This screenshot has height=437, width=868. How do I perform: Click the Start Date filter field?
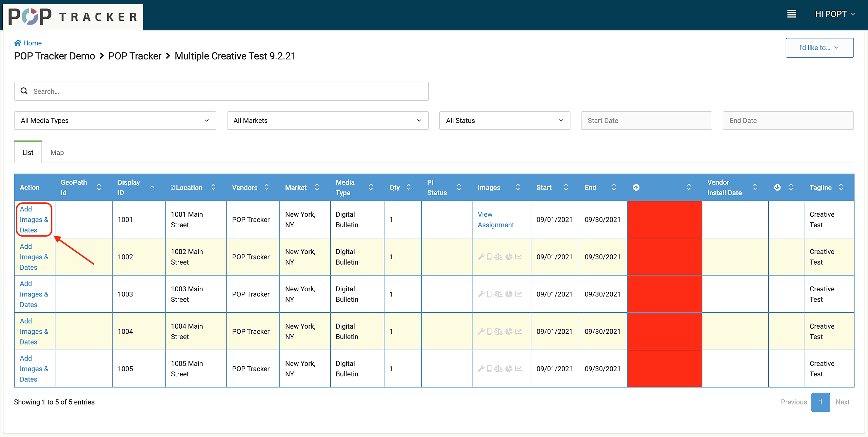point(646,121)
